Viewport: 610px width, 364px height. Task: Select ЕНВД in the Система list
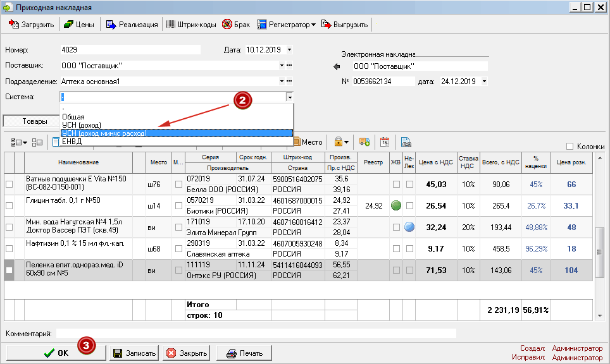click(x=177, y=142)
